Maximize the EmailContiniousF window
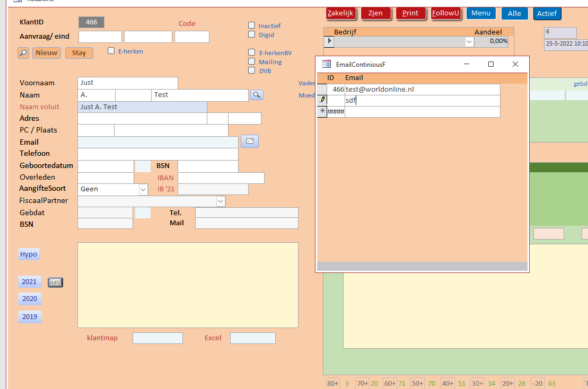Screen dimensions: 588x389 pyautogui.click(x=491, y=64)
